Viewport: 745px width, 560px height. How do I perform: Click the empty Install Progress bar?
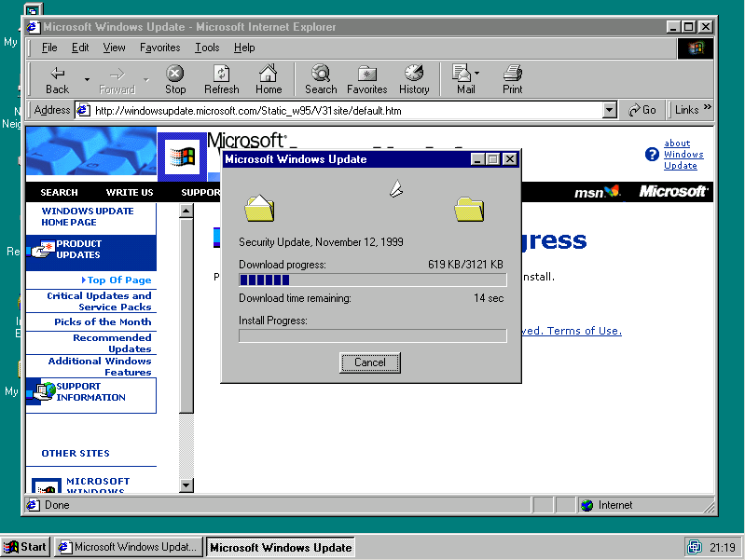pos(373,335)
